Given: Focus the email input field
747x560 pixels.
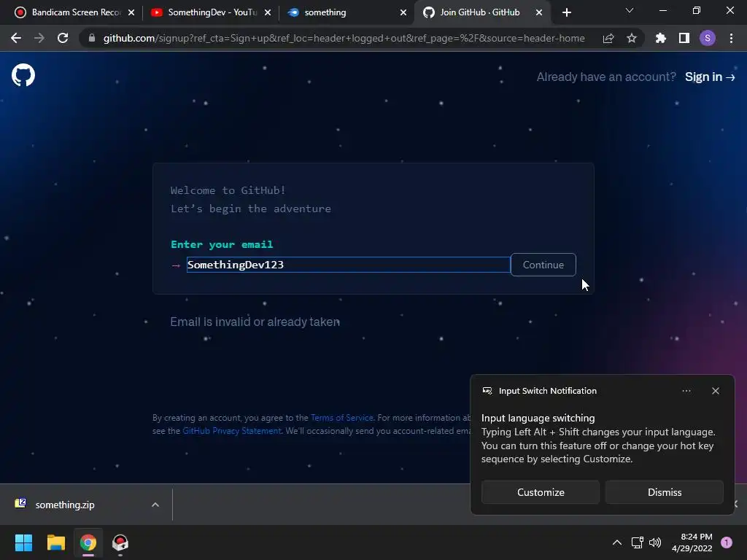Looking at the screenshot, I should 348,265.
